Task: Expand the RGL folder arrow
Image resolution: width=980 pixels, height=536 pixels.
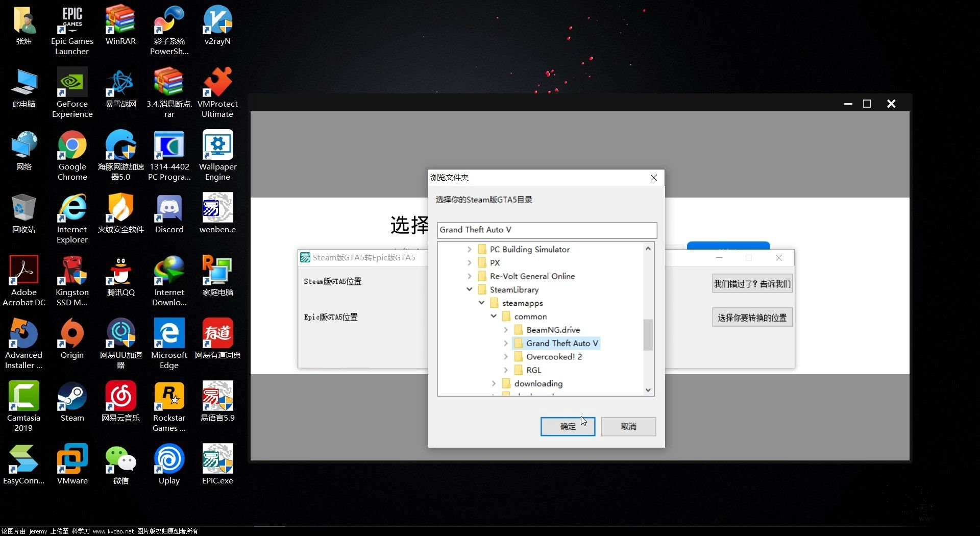Action: tap(506, 370)
